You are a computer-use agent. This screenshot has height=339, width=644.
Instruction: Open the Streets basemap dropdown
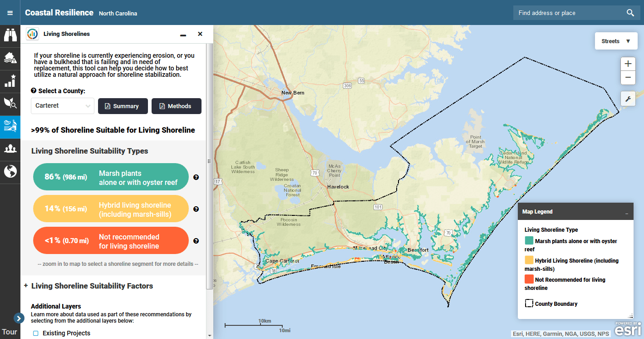(x=616, y=40)
